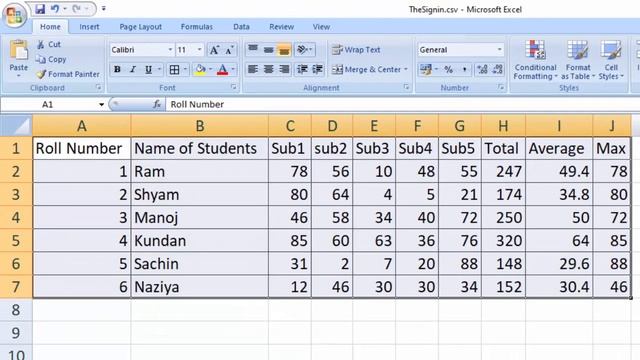This screenshot has height=360, width=640.
Task: Toggle bold formatting
Action: [117, 69]
